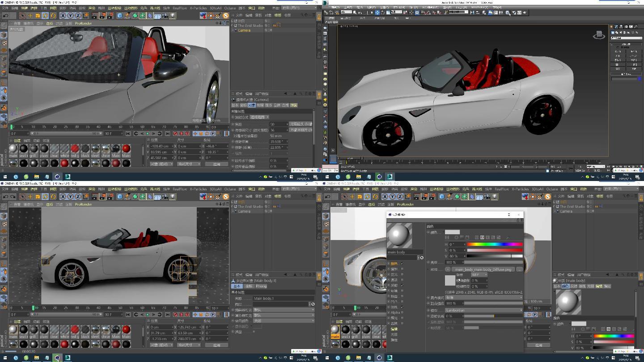Click Go to Start button in top-left Cinema 4D timeline

point(128,133)
